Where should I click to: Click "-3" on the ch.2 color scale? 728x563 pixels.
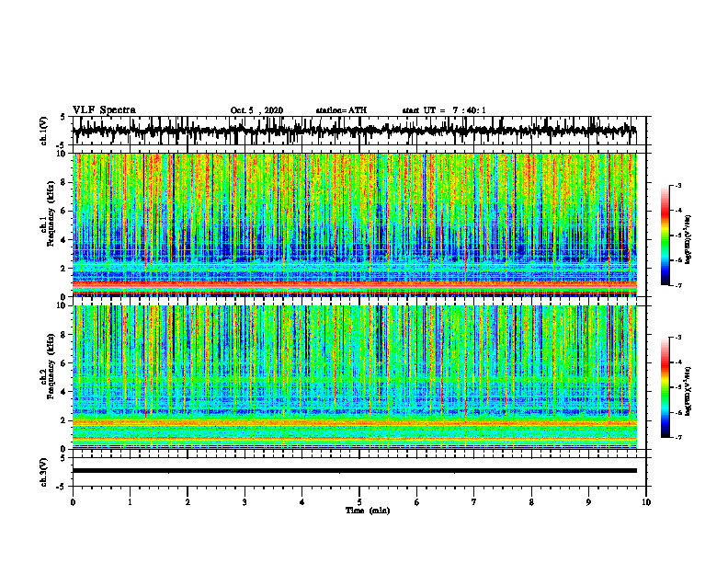pos(678,338)
